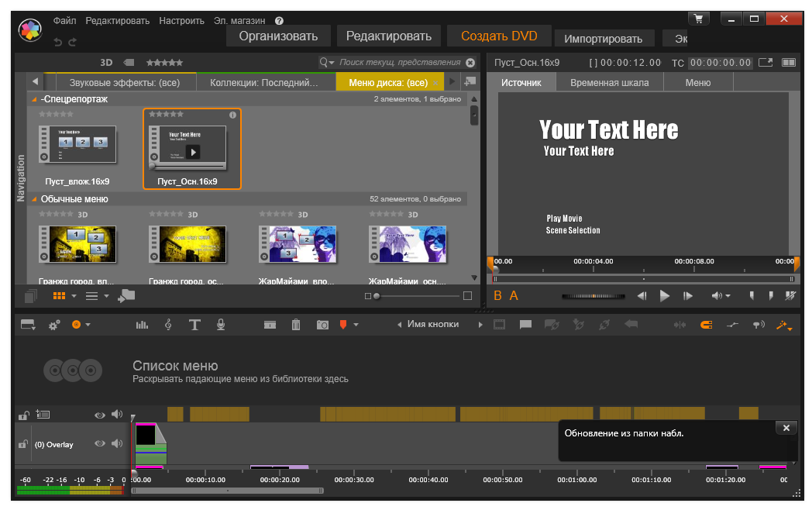Click the treble clef music creation icon

click(x=168, y=325)
